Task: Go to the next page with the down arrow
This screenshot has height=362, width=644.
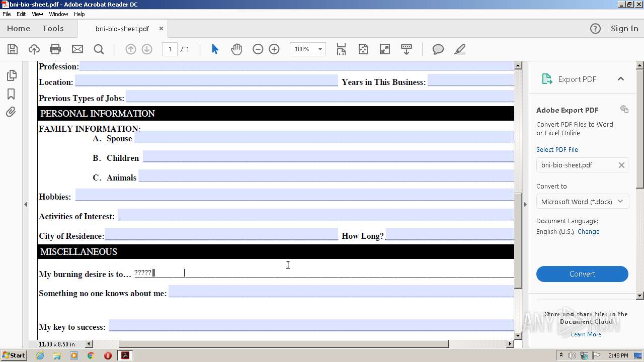Action: [x=147, y=49]
